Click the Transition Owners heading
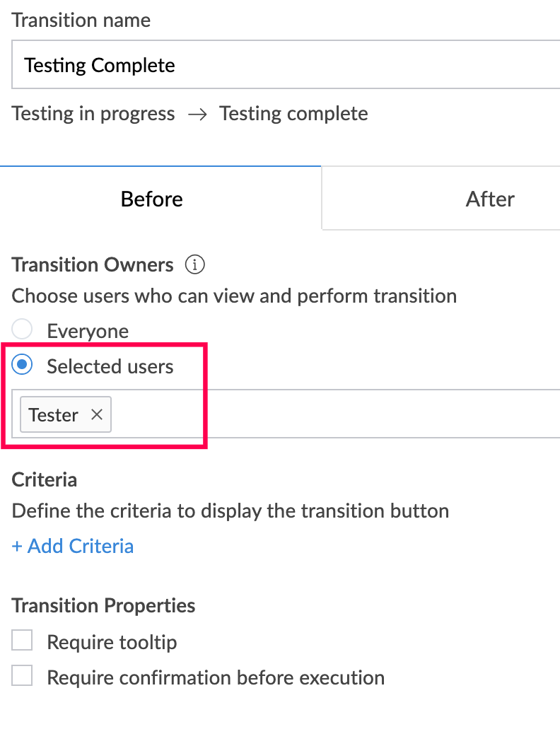The width and height of the screenshot is (560, 734). point(93,265)
